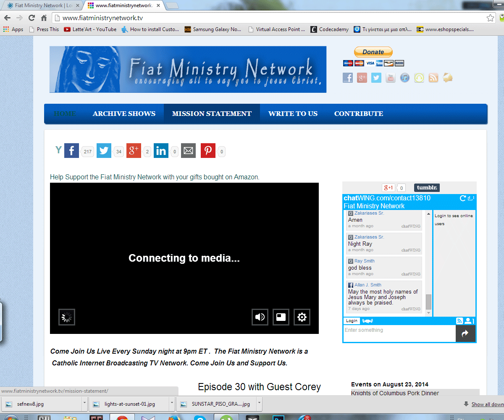Open WRITE TO US menu item

pos(293,114)
